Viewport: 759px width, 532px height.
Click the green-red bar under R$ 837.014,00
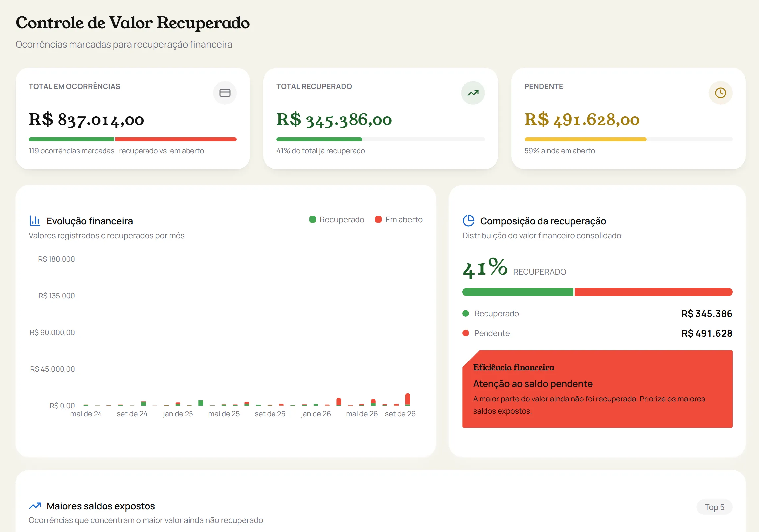[133, 139]
